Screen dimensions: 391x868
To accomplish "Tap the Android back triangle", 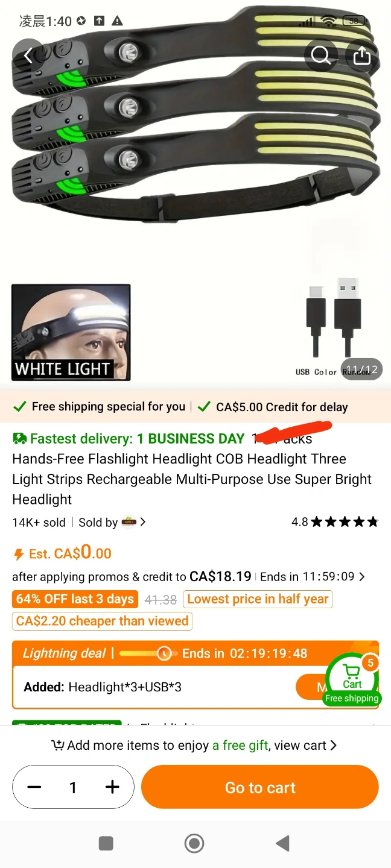I will (282, 843).
